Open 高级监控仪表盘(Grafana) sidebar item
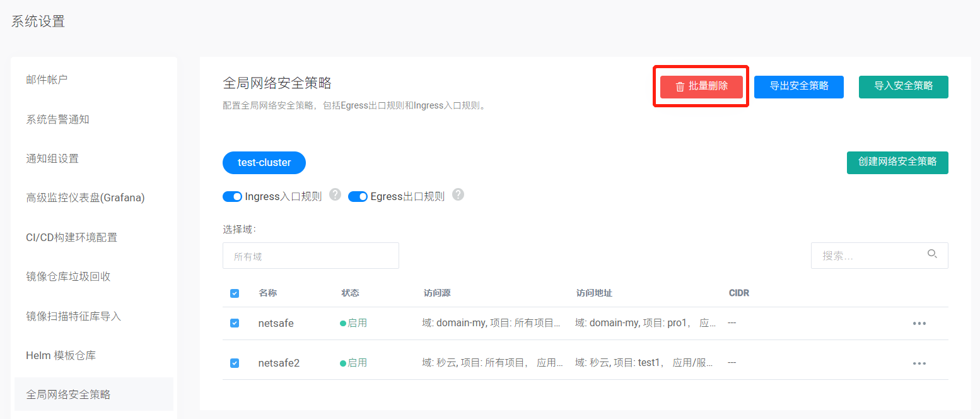980x419 pixels. pyautogui.click(x=85, y=198)
